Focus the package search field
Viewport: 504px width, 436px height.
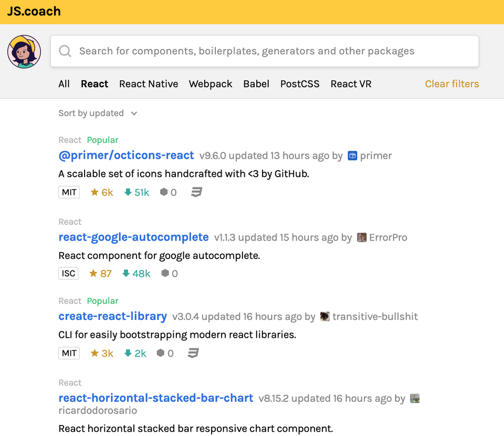point(265,51)
